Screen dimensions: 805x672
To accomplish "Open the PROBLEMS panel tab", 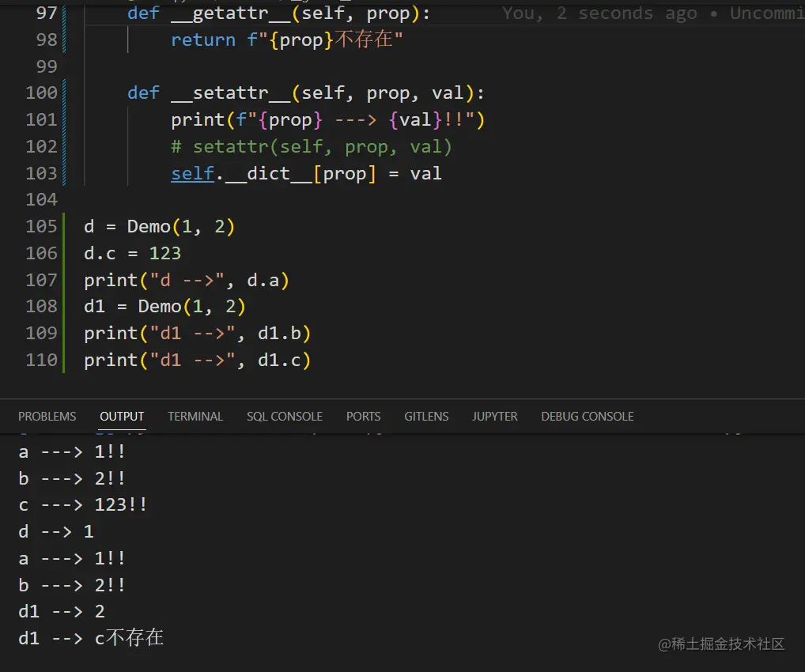I will [47, 417].
